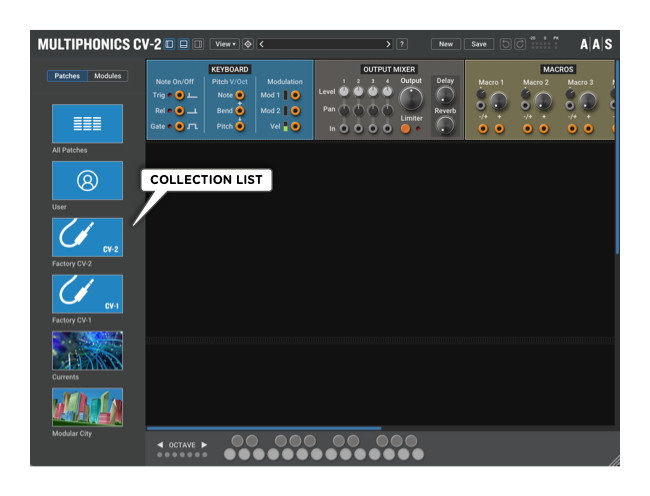Open the Factory CV-2 collection
This screenshot has height=496, width=650.
coord(87,237)
